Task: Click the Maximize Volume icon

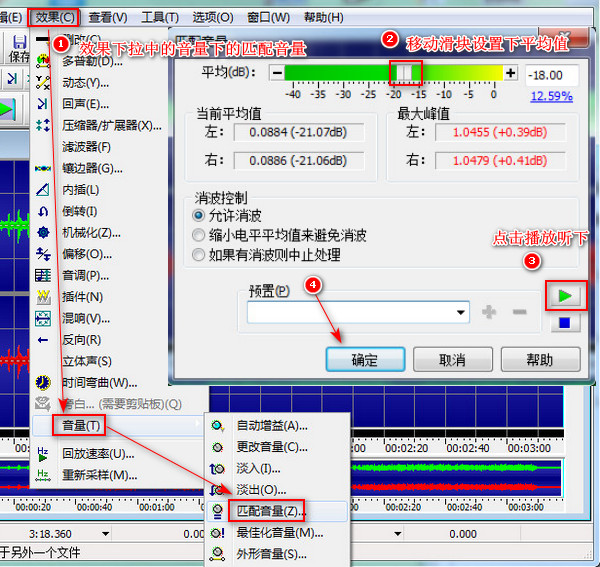Action: 218,533
